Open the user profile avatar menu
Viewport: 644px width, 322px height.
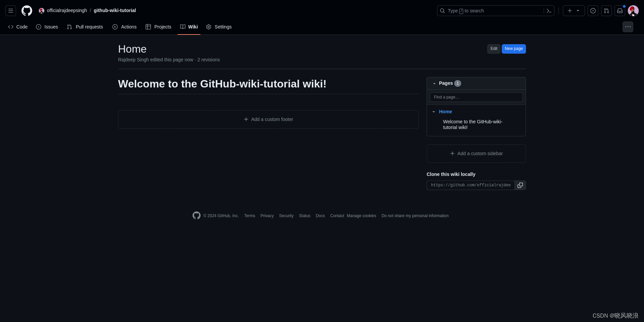tap(633, 11)
